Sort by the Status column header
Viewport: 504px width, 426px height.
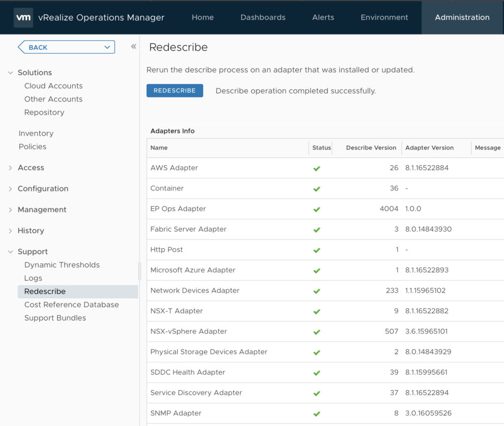point(321,148)
